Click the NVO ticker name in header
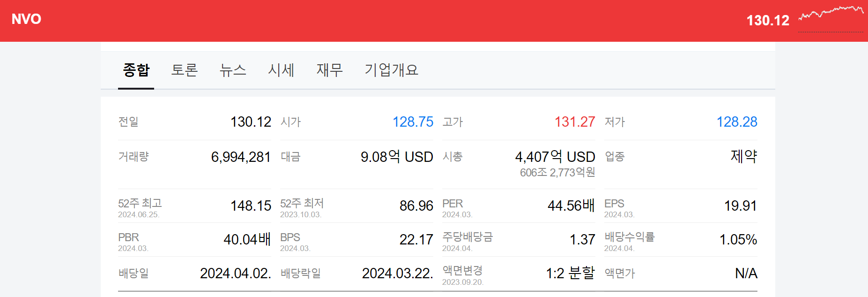The image size is (868, 297). point(26,19)
